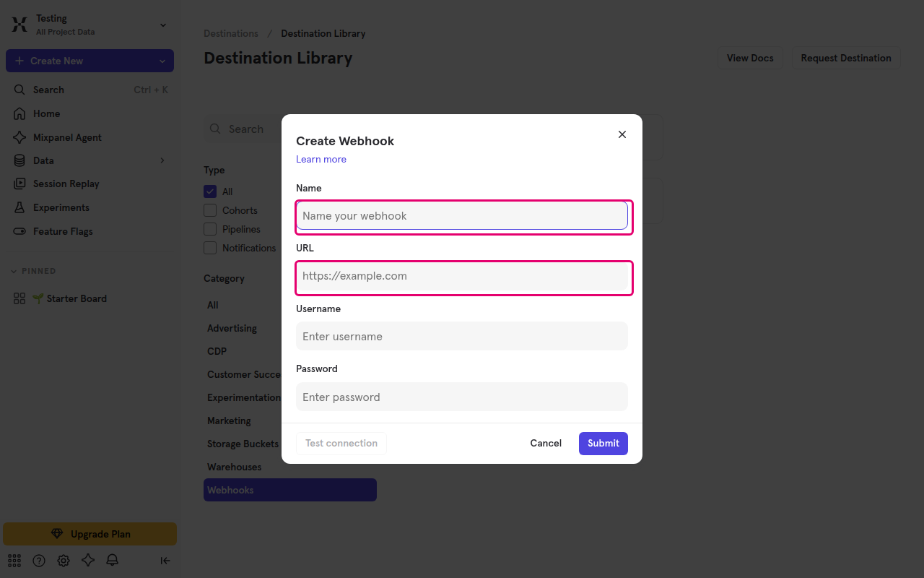
Task: Click the View Docs button
Action: point(750,58)
